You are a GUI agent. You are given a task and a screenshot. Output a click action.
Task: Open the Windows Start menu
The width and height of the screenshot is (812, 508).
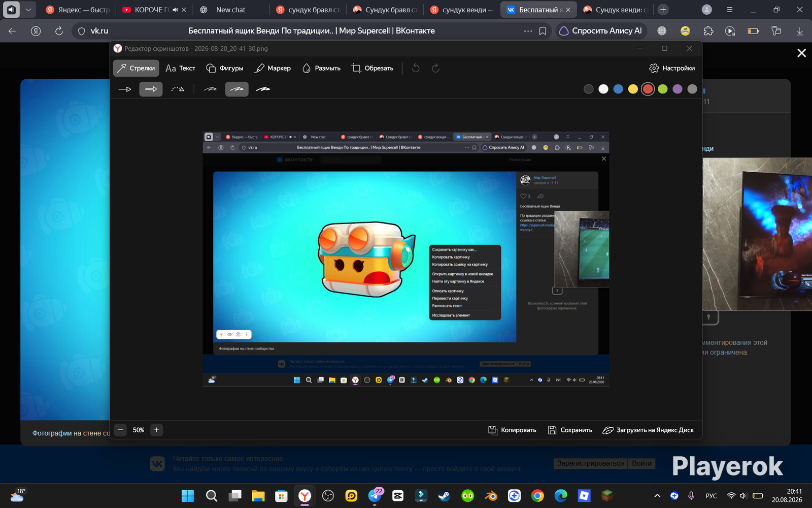tap(188, 496)
